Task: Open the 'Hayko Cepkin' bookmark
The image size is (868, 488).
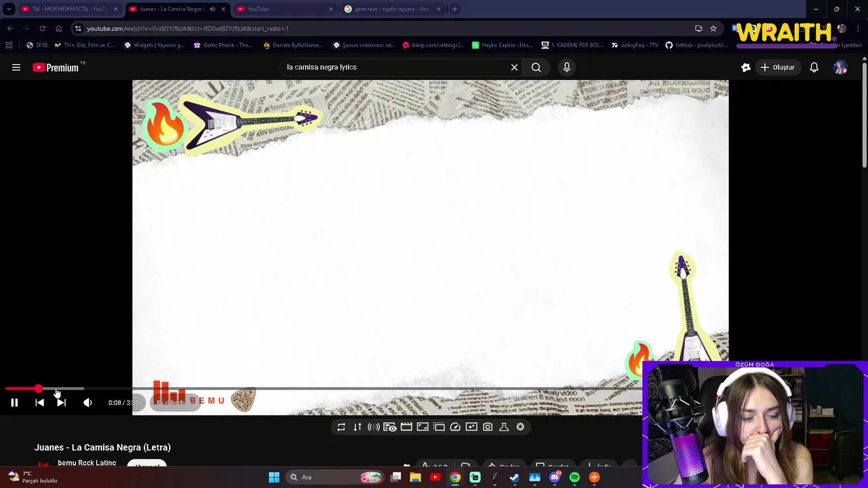Action: pyautogui.click(x=502, y=45)
